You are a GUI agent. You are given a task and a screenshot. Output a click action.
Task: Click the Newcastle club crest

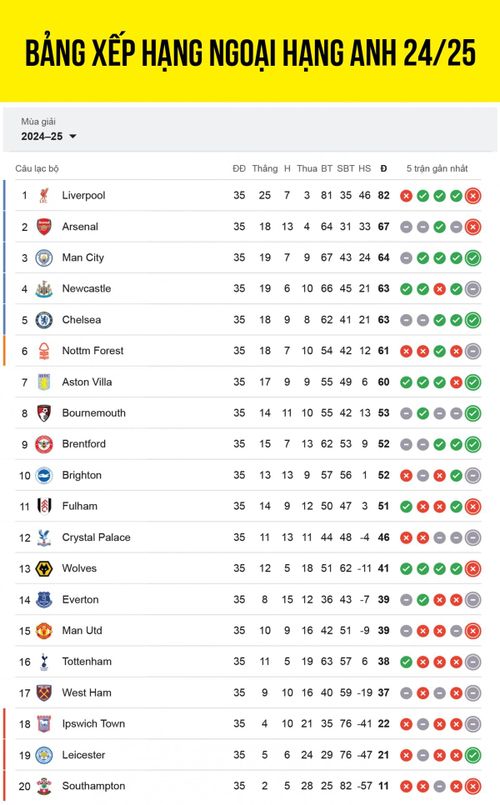(44, 289)
